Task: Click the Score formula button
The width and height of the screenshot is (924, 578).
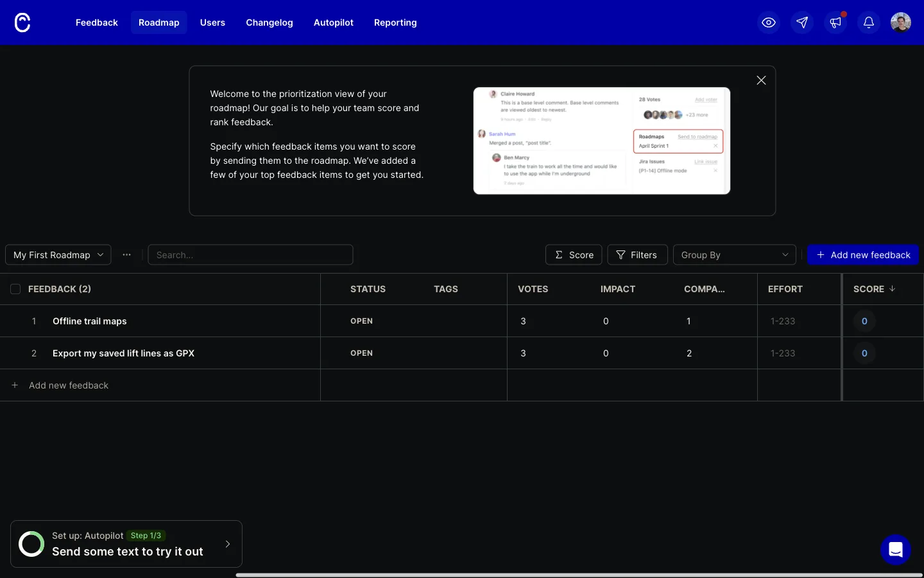Action: [574, 255]
